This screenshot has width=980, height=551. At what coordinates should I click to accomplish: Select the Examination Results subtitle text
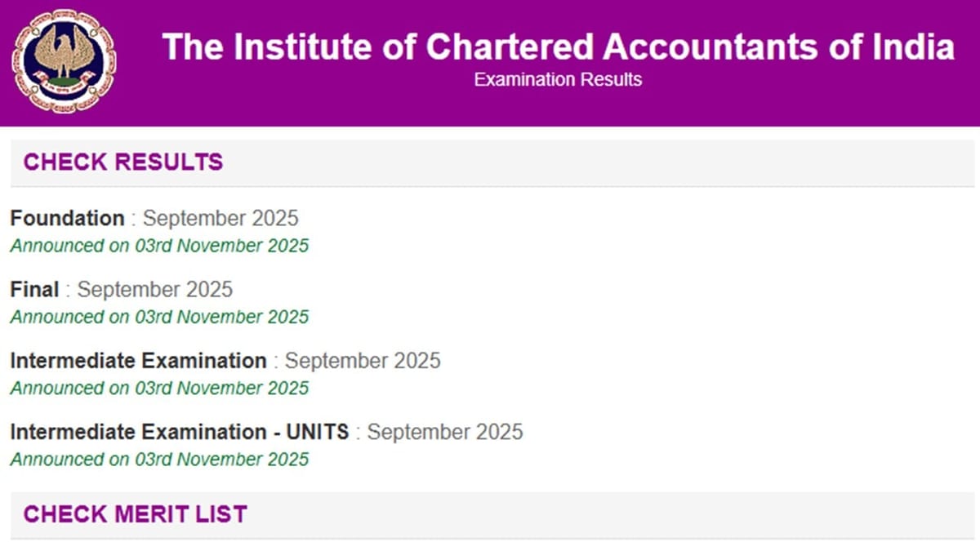(x=558, y=79)
